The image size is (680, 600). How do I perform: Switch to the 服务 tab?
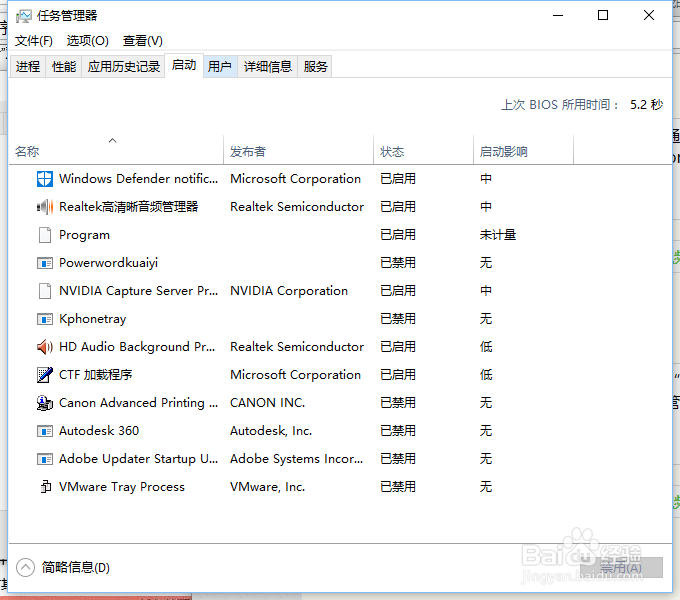point(315,66)
